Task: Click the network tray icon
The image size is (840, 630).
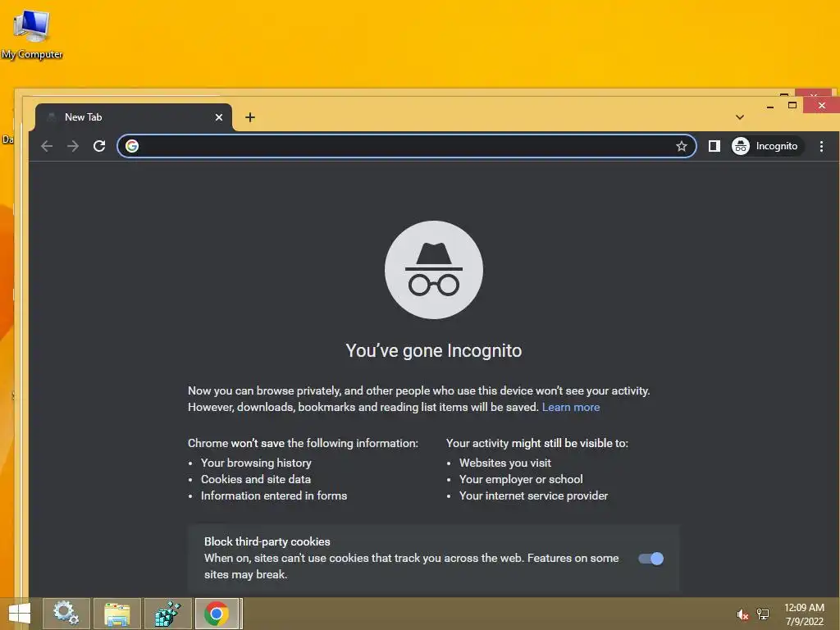Action: pyautogui.click(x=763, y=614)
